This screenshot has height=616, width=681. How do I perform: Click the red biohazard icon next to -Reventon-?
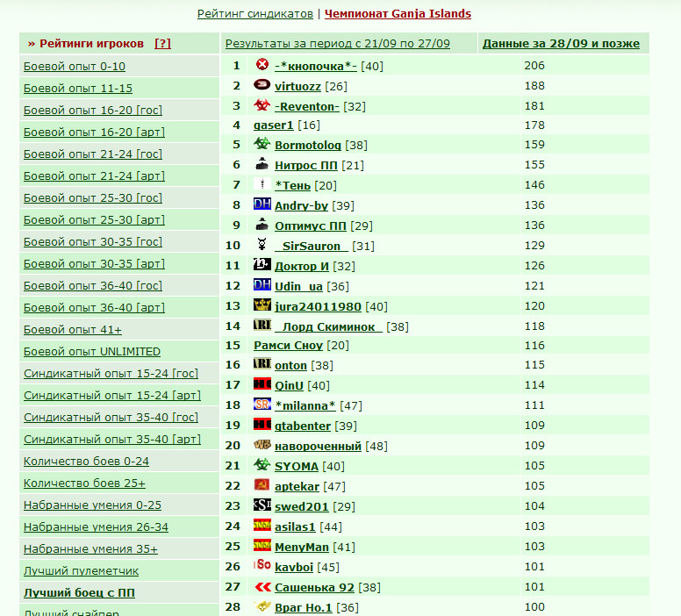click(x=262, y=105)
